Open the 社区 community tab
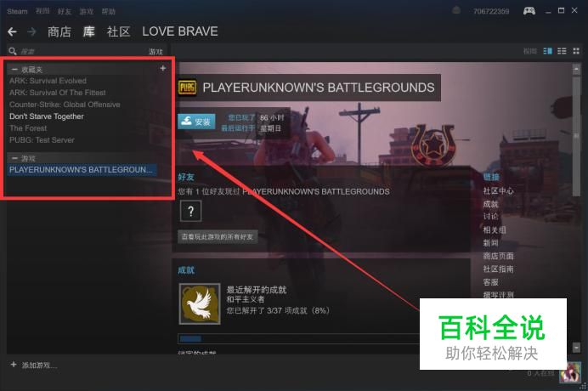588x391 pixels. click(118, 32)
